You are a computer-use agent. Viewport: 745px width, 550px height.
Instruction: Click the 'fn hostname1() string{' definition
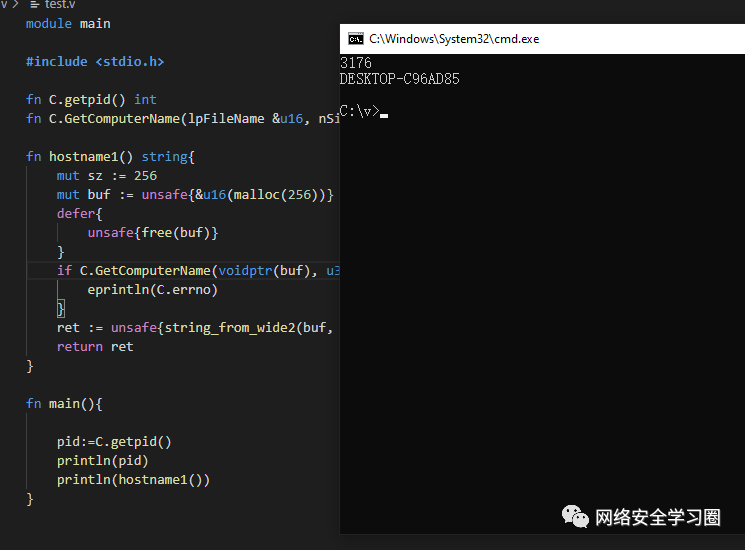coord(110,157)
